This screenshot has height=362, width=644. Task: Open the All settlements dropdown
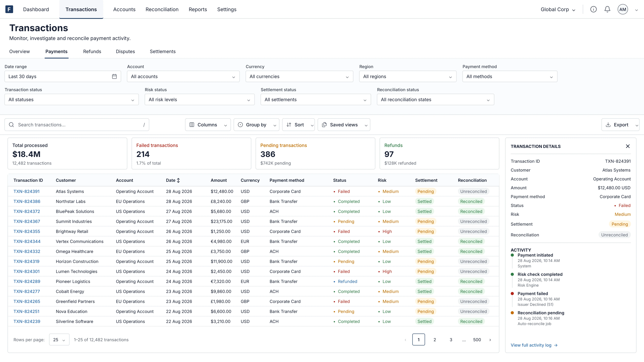[316, 99]
